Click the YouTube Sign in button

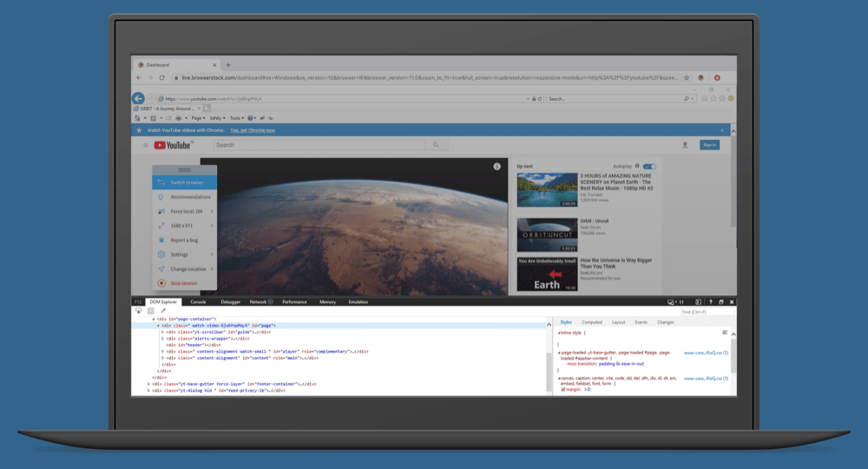[x=709, y=145]
